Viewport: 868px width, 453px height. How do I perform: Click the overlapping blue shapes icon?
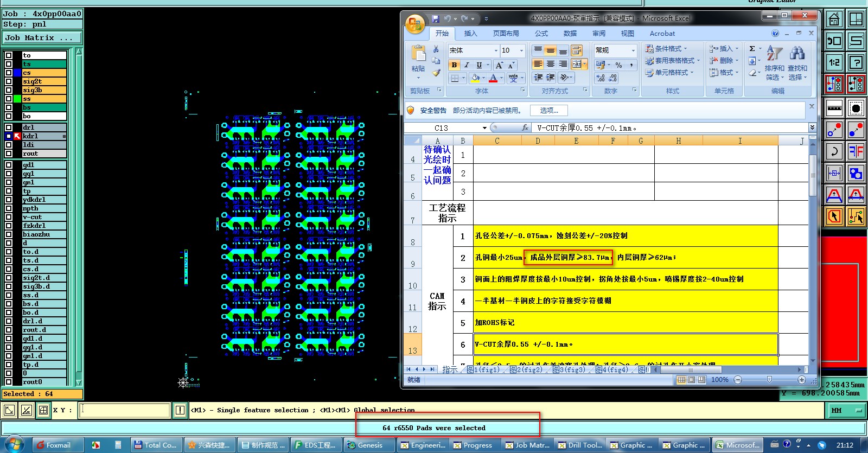(x=856, y=174)
